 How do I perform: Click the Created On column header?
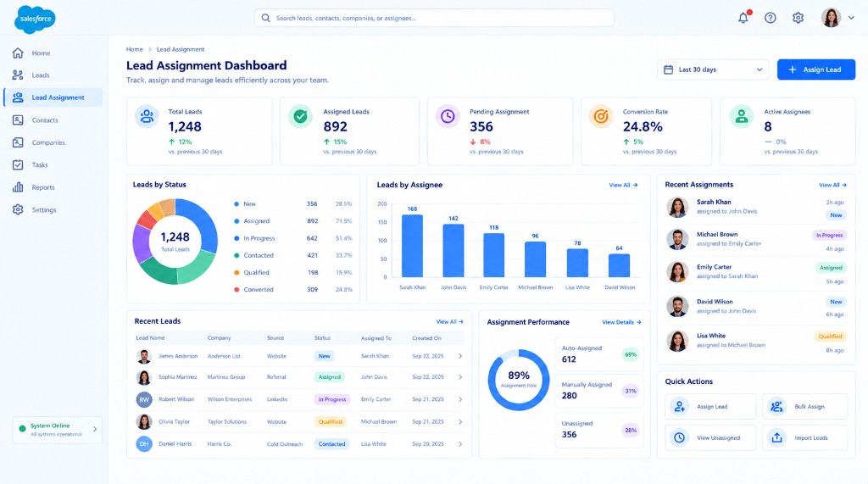[427, 338]
